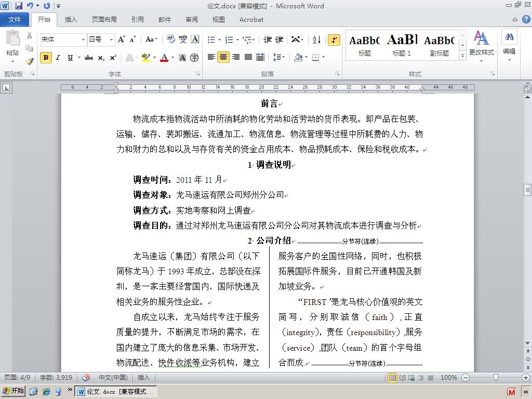Increase paragraph indent
The image size is (532, 399).
pyautogui.click(x=279, y=39)
